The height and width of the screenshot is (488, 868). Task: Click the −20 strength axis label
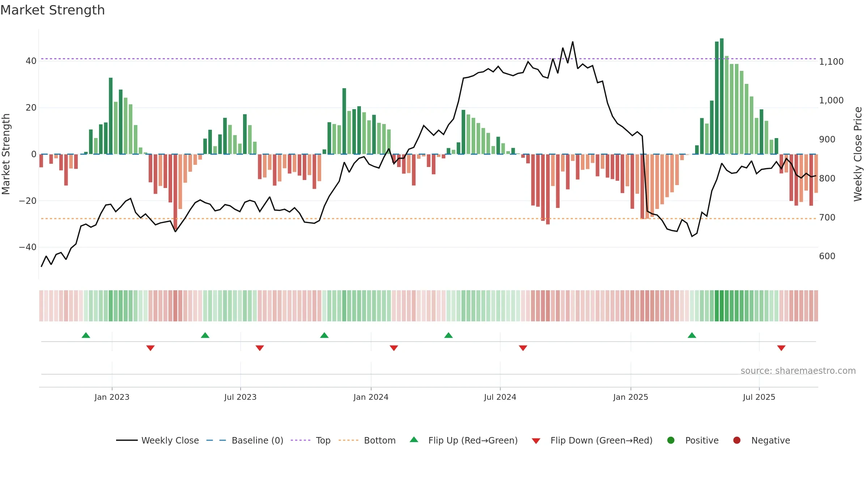[x=28, y=201]
